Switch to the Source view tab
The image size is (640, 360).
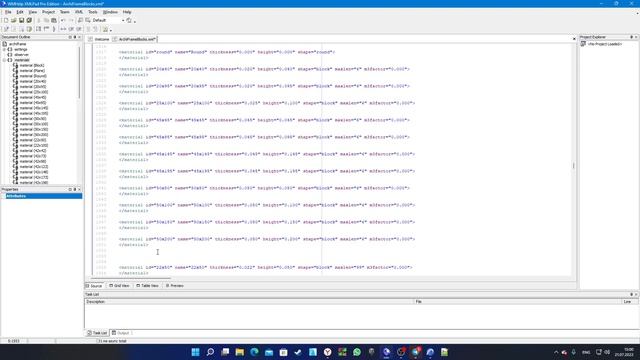coord(94,286)
